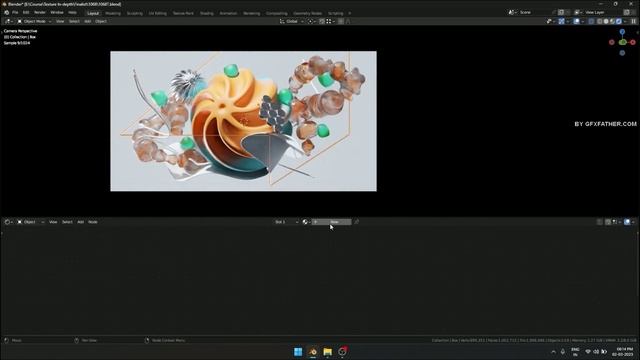640x360 pixels.
Task: Switch to the Compositing workspace tab
Action: click(277, 13)
